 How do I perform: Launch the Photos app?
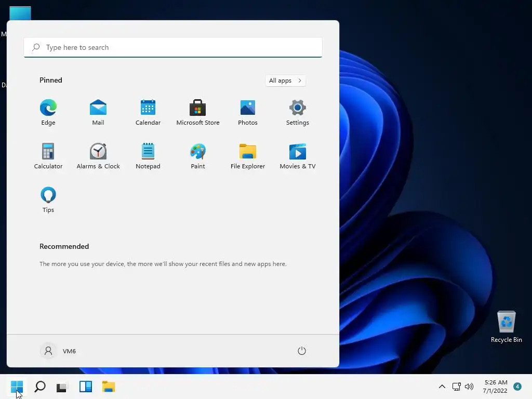[248, 113]
